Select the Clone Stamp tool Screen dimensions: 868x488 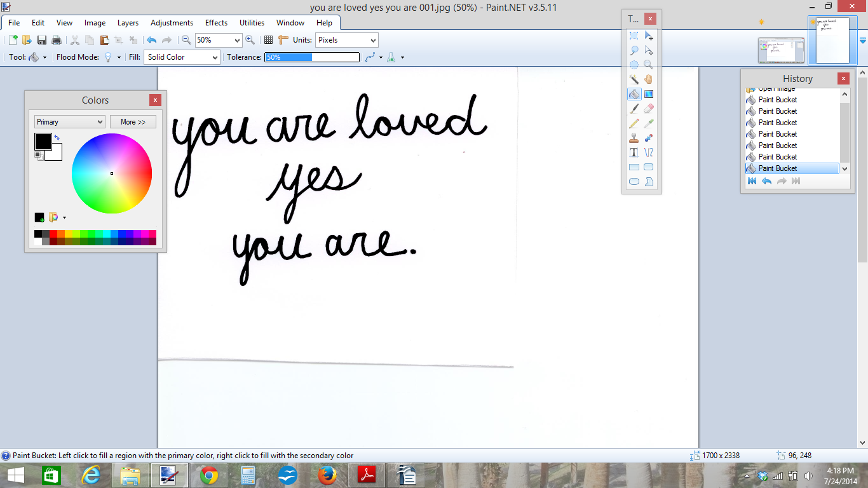(x=634, y=138)
